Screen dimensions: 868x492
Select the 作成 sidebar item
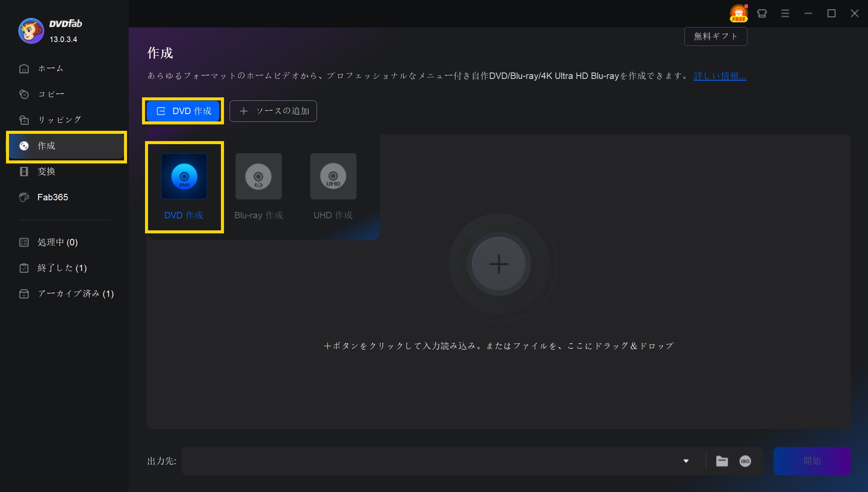click(67, 146)
